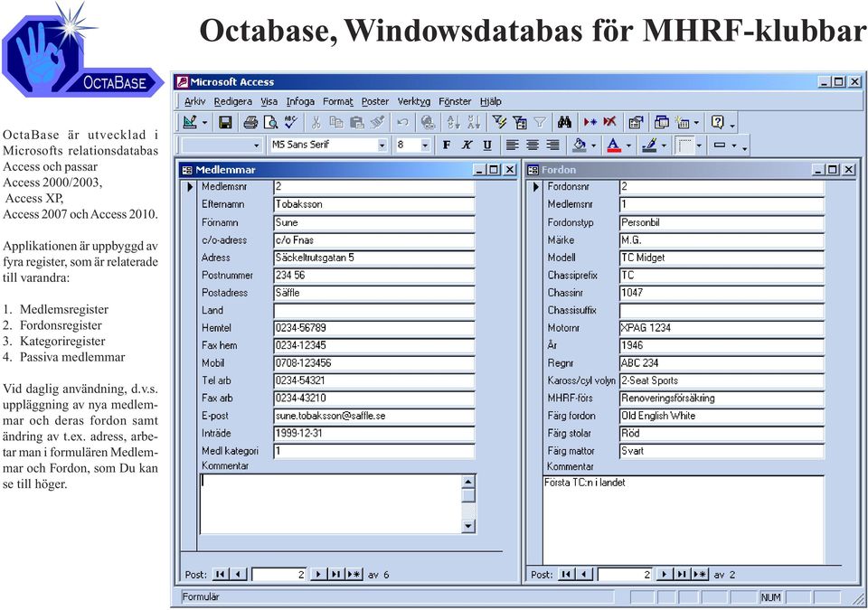
Task: Open the special effect dropdown arrow
Action: pyautogui.click(x=734, y=145)
